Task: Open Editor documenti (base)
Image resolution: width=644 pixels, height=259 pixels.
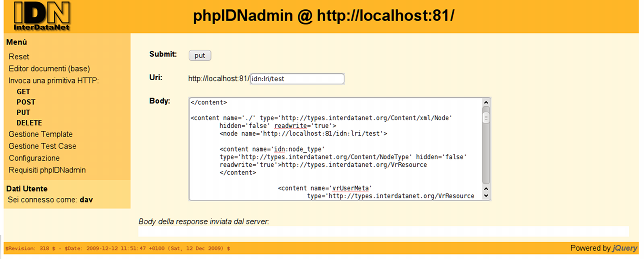Action: pyautogui.click(x=49, y=69)
